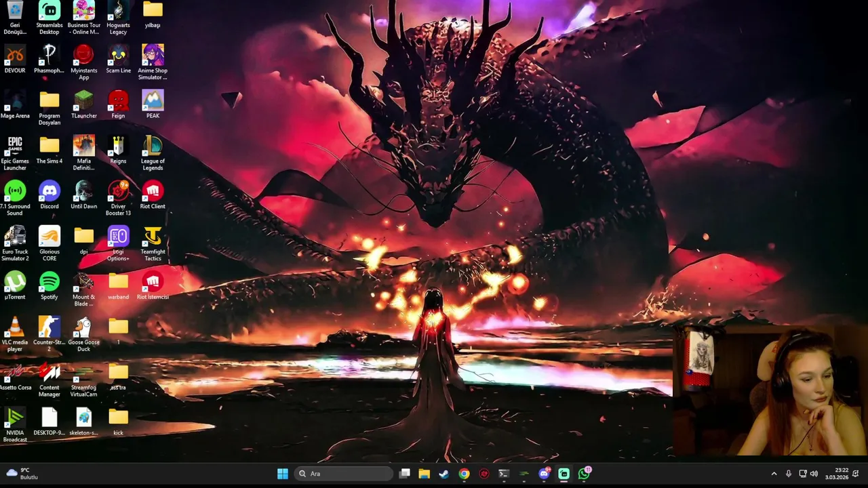Open the µTorrent desktop shortcut
This screenshot has width=868, height=488.
pos(15,286)
